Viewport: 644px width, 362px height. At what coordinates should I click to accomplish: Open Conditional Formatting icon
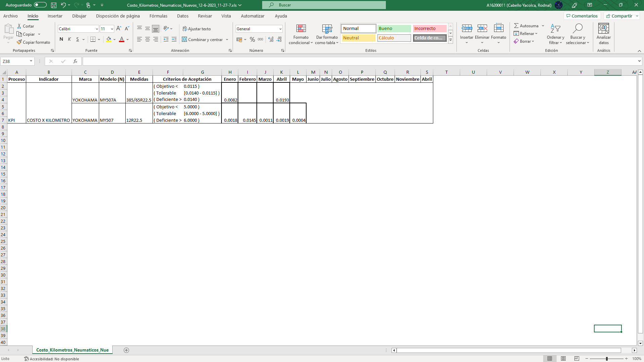(x=301, y=29)
